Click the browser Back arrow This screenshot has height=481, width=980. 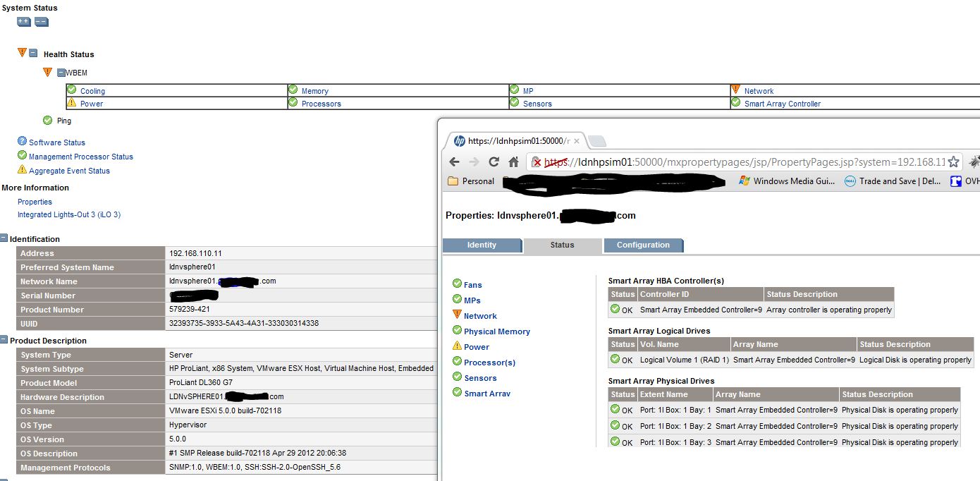point(455,162)
